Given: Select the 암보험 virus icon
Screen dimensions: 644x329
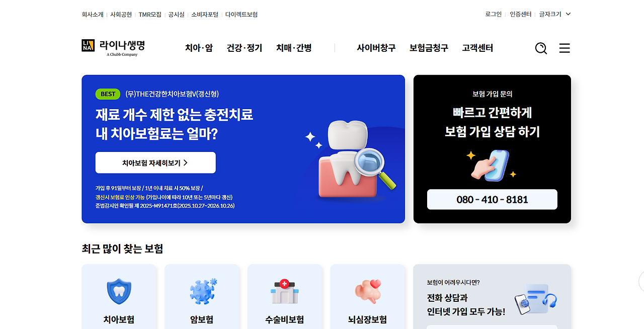Looking at the screenshot, I should (203, 292).
